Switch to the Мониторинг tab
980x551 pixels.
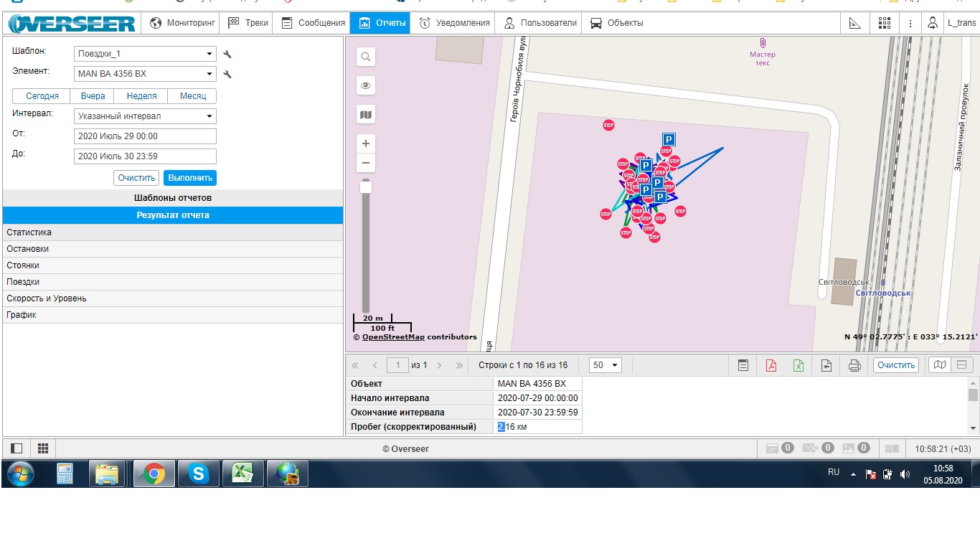(x=183, y=23)
